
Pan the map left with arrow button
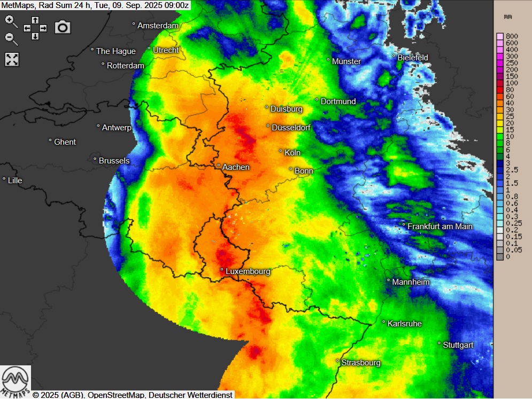point(27,28)
